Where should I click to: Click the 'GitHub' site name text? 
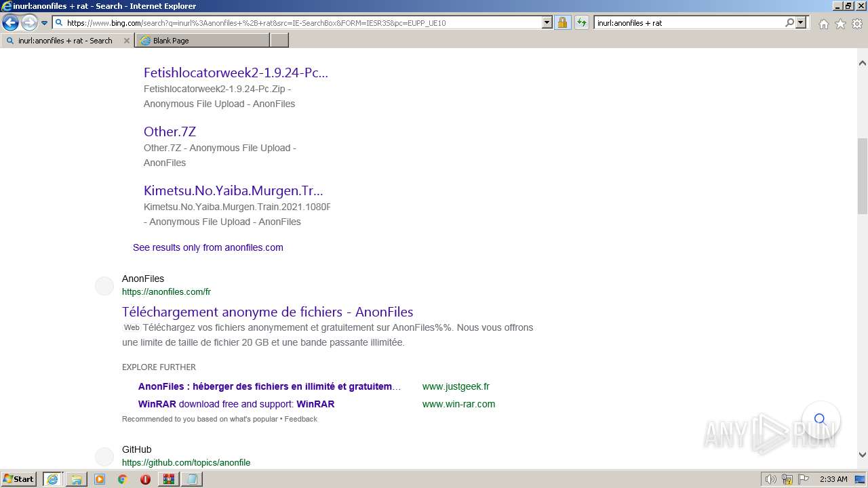point(137,449)
